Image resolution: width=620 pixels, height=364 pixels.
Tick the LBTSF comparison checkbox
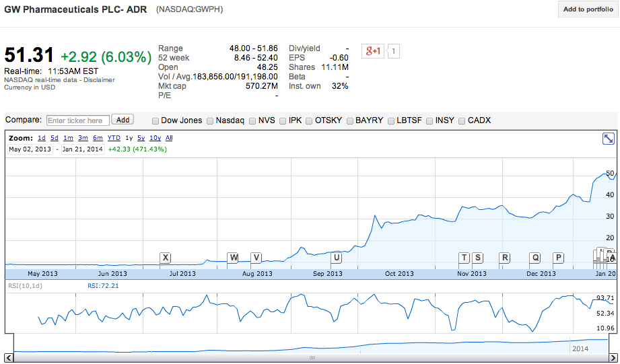click(x=391, y=121)
